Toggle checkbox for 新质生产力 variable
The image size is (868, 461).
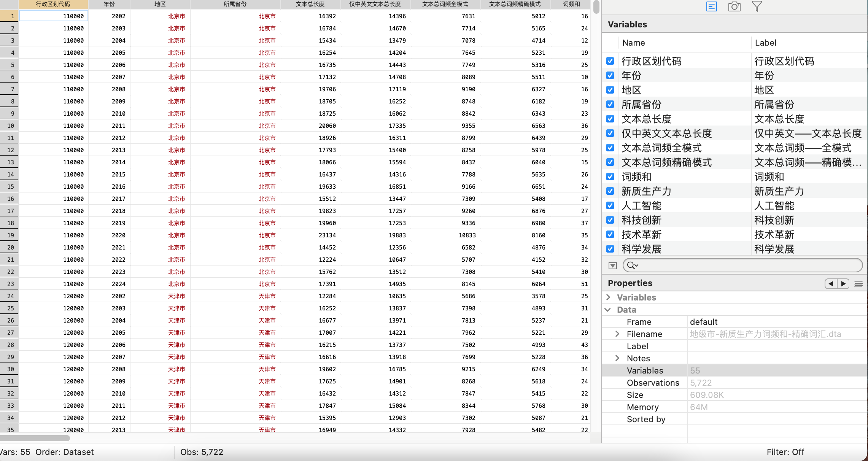coord(610,191)
